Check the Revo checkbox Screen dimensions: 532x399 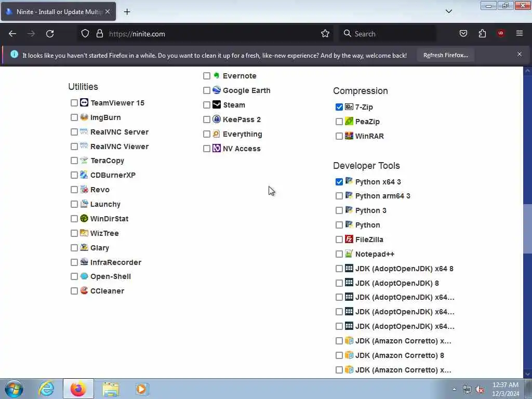click(x=74, y=190)
